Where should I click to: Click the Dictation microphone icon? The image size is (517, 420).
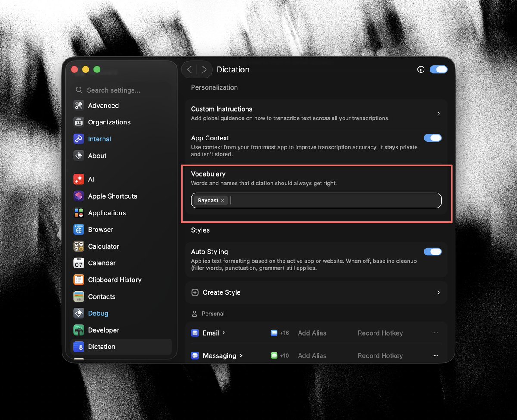78,347
